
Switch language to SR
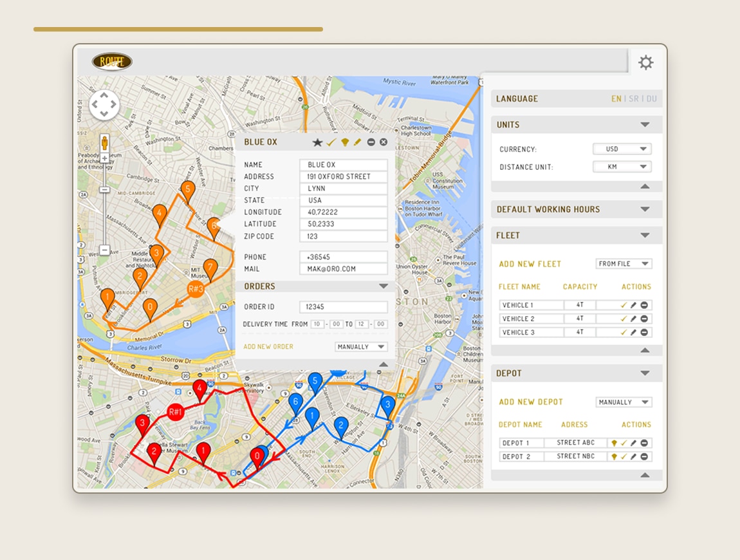(x=634, y=98)
